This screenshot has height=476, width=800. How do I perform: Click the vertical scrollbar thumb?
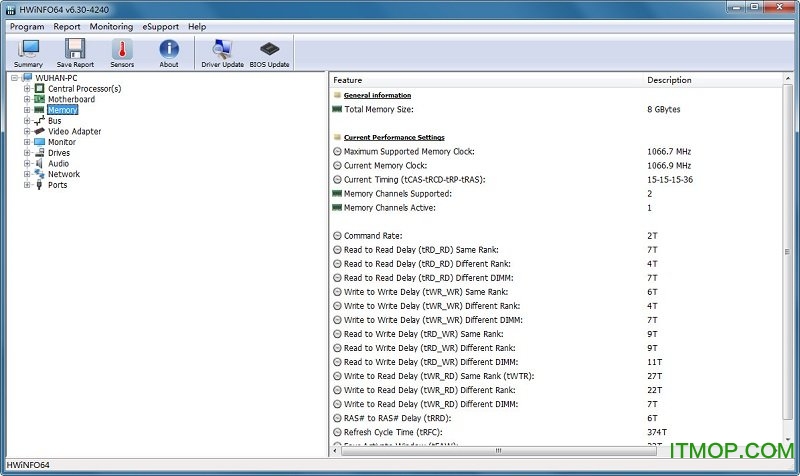tap(788, 252)
